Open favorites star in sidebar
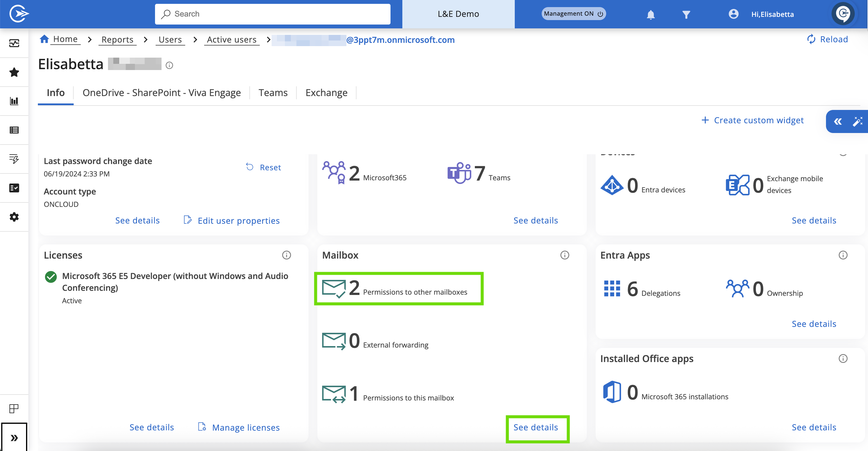The height and width of the screenshot is (451, 868). pos(14,72)
